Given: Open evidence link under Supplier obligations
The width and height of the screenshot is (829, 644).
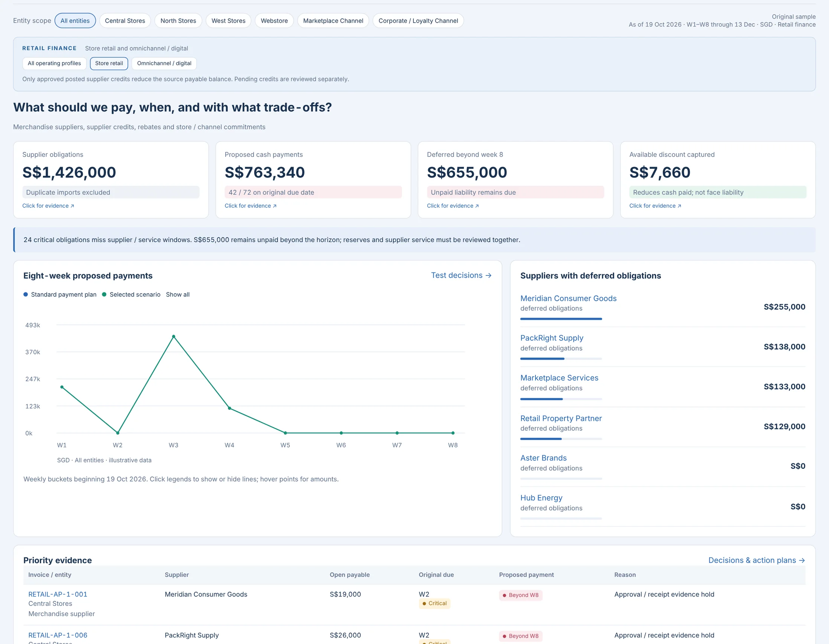Looking at the screenshot, I should click(x=48, y=206).
